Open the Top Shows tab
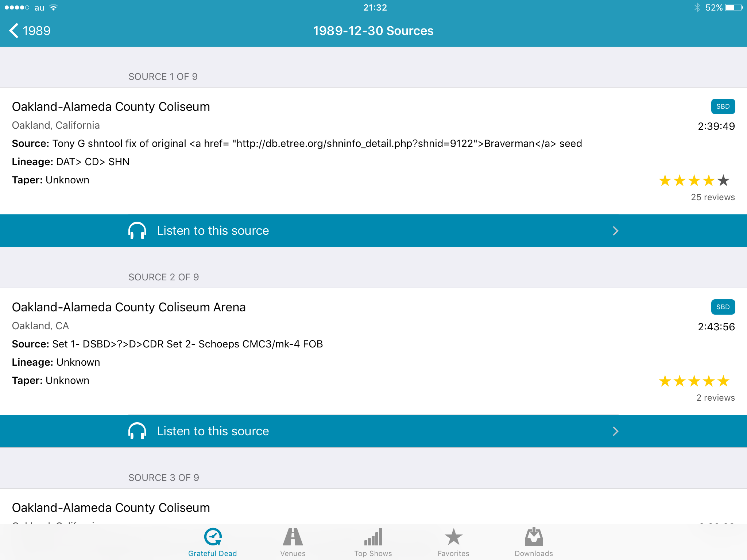 (373, 542)
